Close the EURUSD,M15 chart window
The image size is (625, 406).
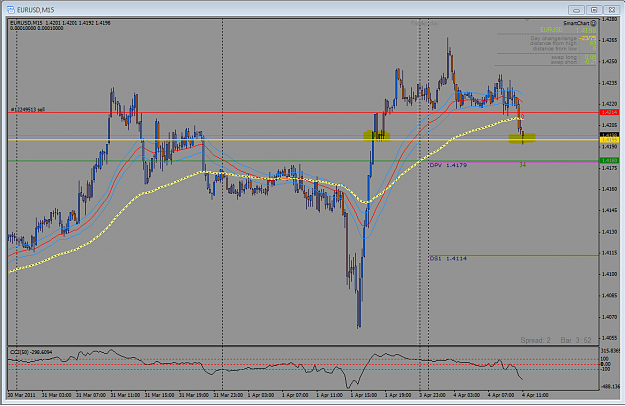click(x=611, y=10)
